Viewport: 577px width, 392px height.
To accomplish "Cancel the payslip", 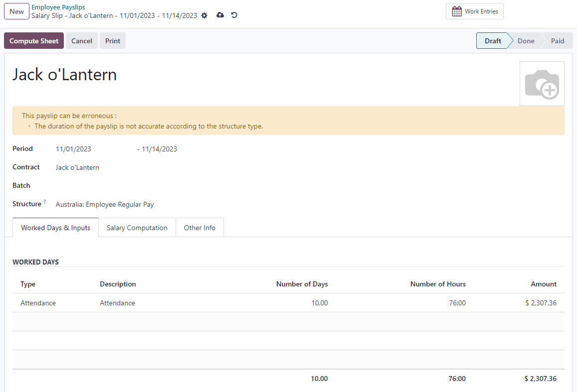I will [x=81, y=41].
